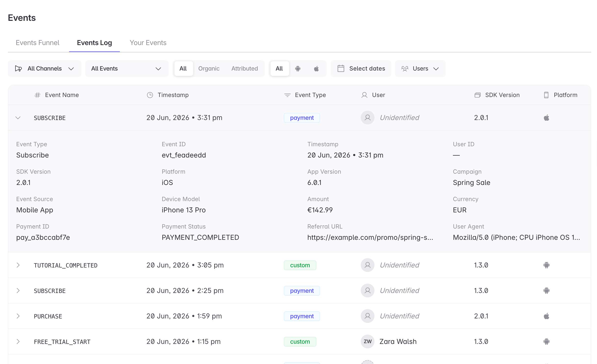Click the payment badge on 3:31 pm row

(302, 118)
